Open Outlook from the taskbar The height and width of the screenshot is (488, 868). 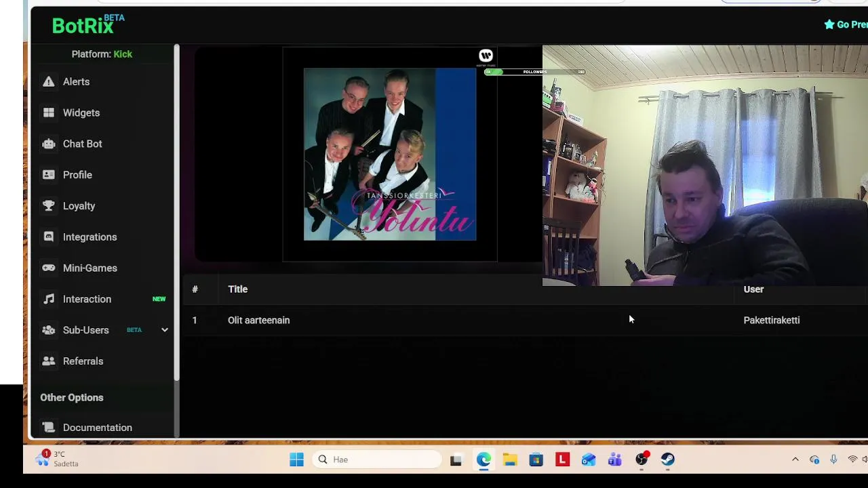[x=589, y=460]
